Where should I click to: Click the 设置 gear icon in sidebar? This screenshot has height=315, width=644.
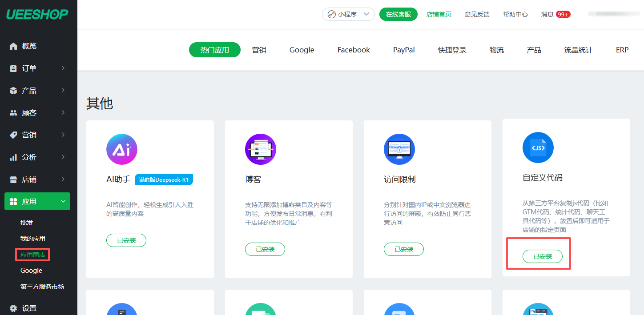click(x=13, y=308)
